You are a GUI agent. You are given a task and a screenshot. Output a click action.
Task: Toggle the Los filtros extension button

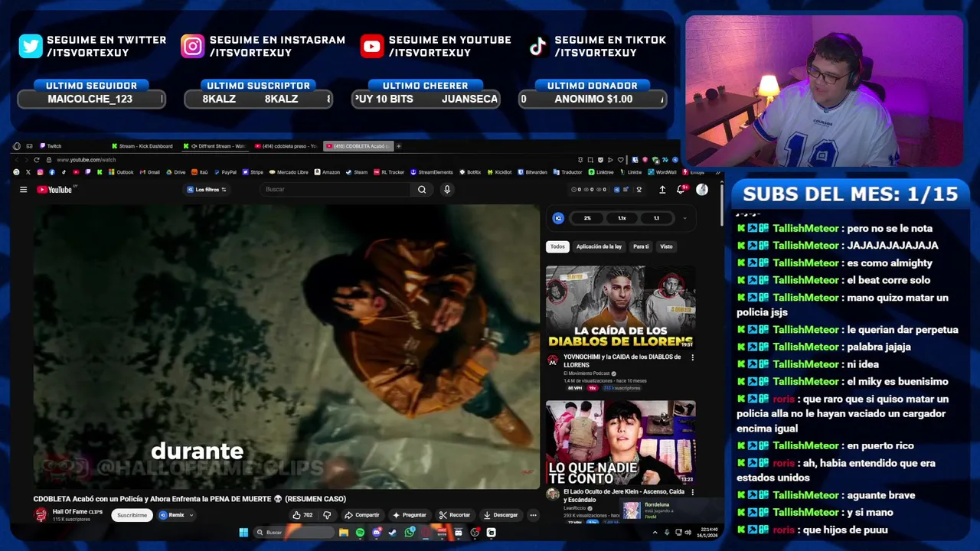coord(207,190)
